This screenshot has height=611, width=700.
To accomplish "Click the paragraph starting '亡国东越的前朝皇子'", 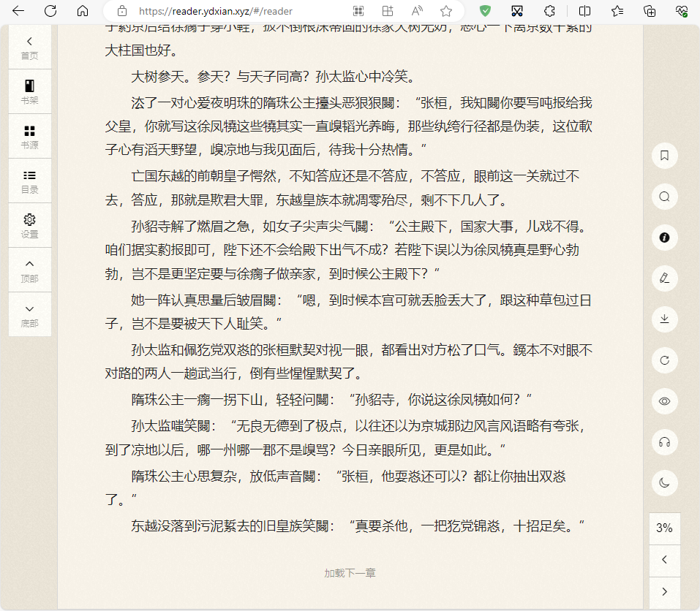I will 349,189.
